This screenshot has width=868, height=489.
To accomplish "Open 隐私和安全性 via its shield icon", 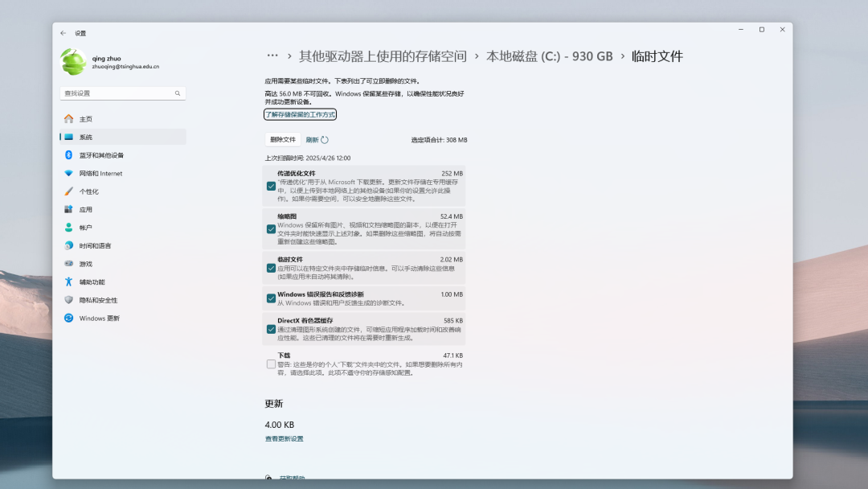I will pyautogui.click(x=68, y=300).
